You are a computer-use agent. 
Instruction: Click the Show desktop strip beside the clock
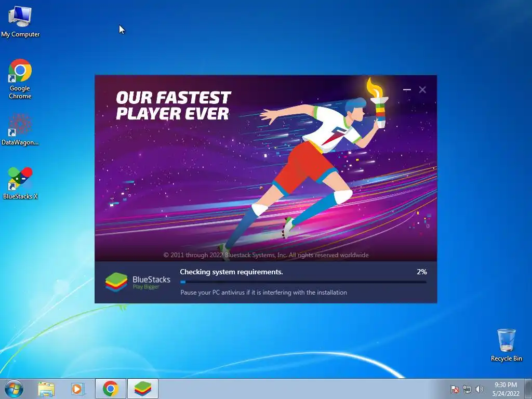click(x=528, y=389)
